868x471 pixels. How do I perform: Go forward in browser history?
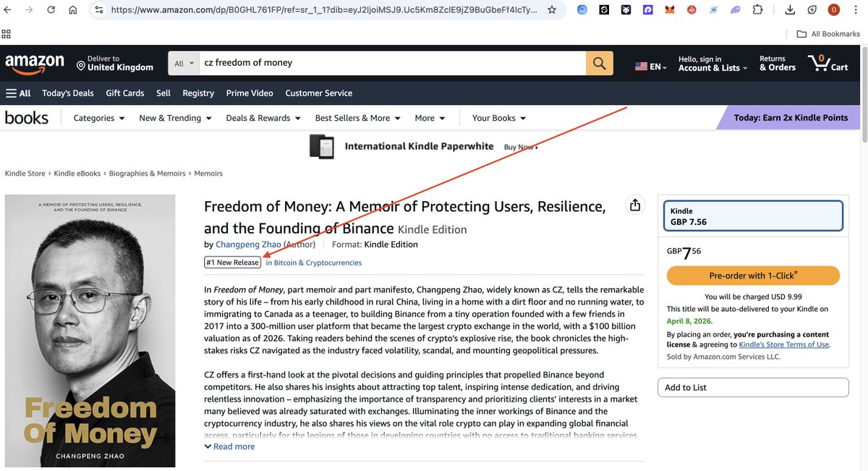[29, 10]
